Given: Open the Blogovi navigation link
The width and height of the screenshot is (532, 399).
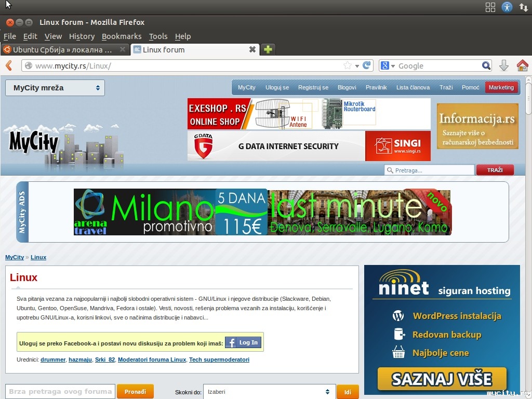Looking at the screenshot, I should pyautogui.click(x=347, y=87).
